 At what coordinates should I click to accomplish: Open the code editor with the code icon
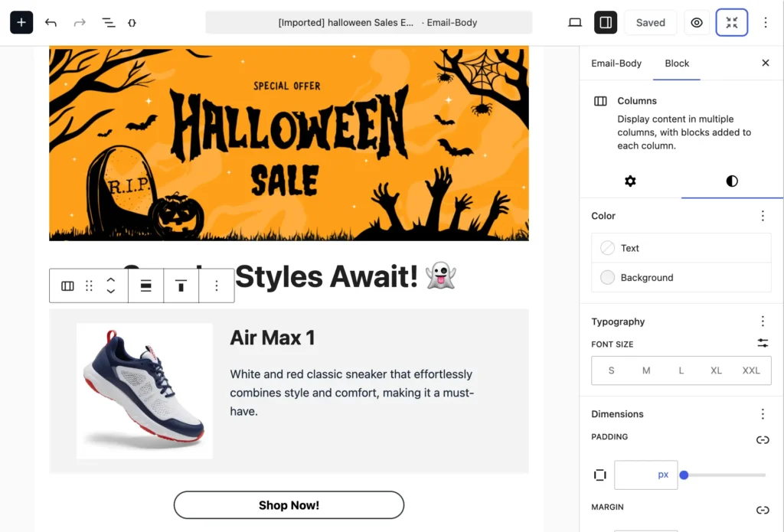[132, 22]
